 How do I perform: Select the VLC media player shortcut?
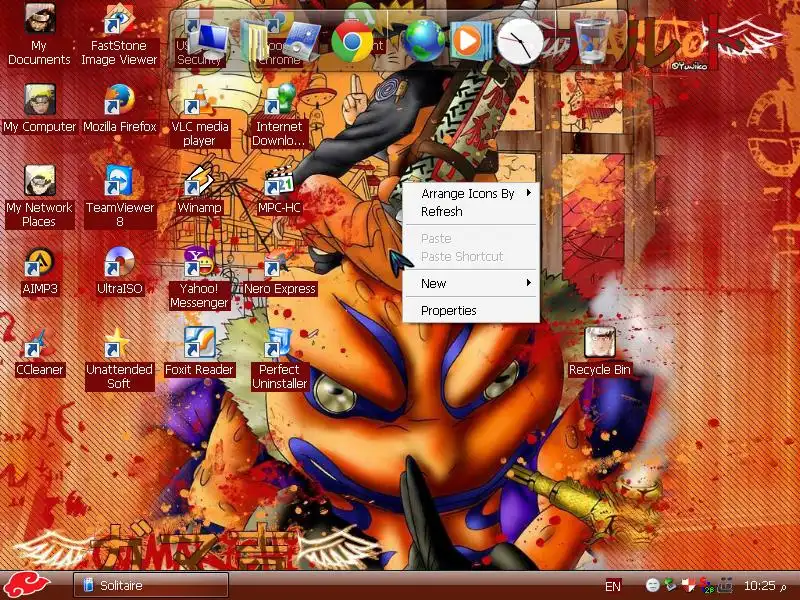[x=199, y=116]
